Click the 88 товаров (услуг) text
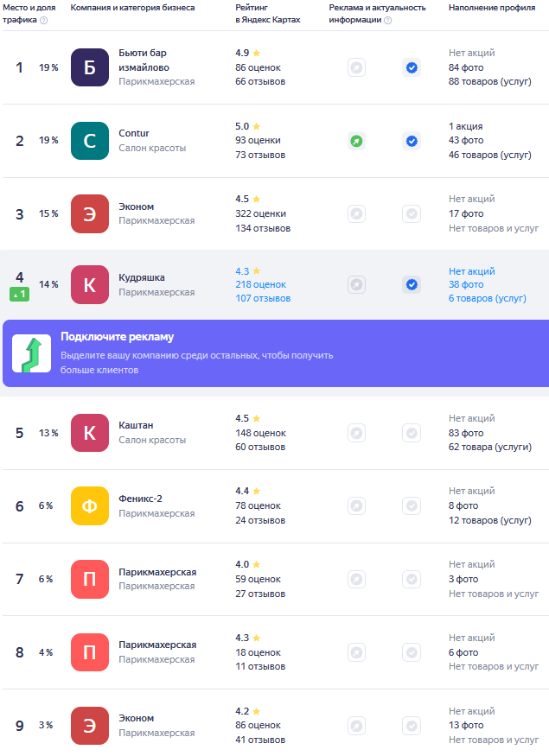 [x=489, y=81]
